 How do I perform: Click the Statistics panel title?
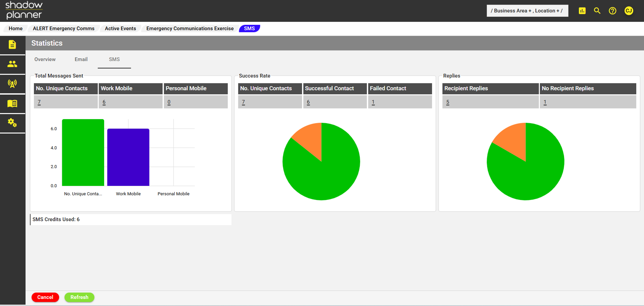[47, 43]
